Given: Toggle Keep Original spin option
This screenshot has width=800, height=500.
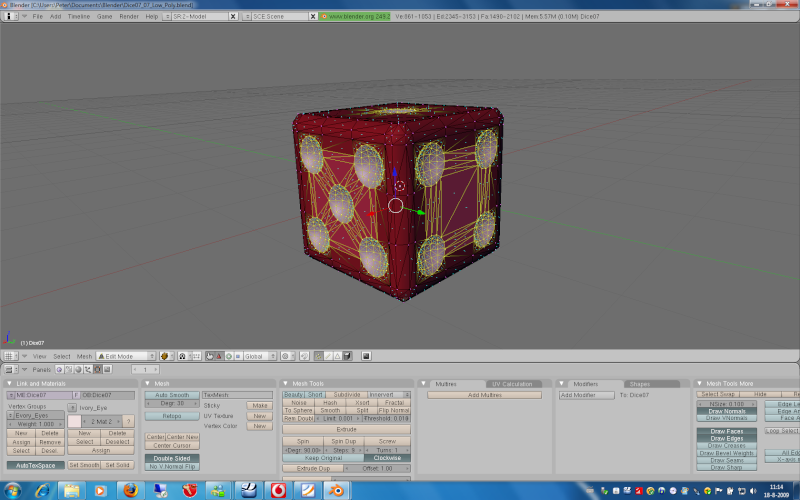Looking at the screenshot, I should pos(323,458).
